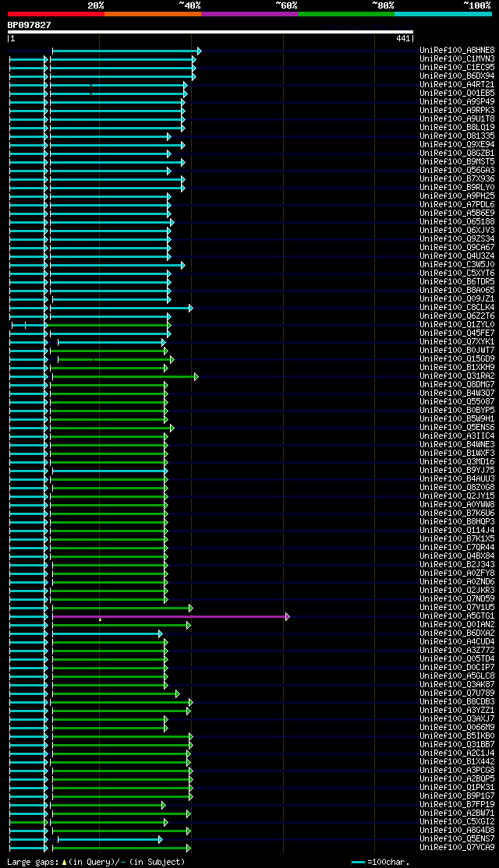499x868 pixels.
Task: Open hit UniRef100_B6DX94
Action: pos(458,76)
